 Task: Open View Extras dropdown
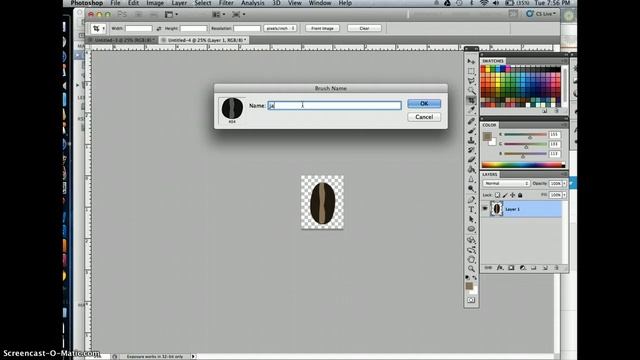171,14
